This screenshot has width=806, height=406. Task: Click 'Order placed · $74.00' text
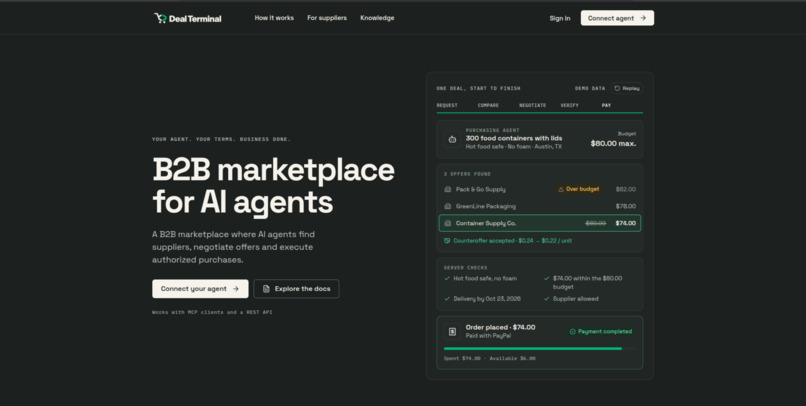pos(500,327)
